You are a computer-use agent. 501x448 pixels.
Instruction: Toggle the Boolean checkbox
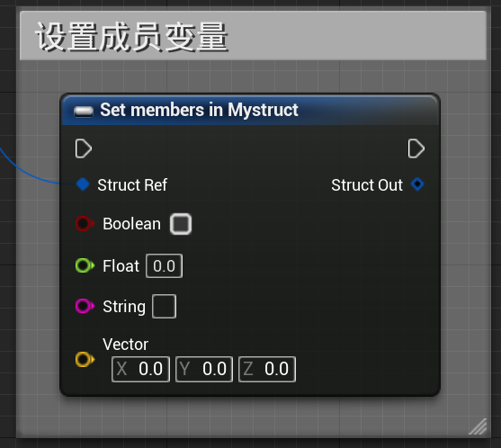tap(181, 224)
